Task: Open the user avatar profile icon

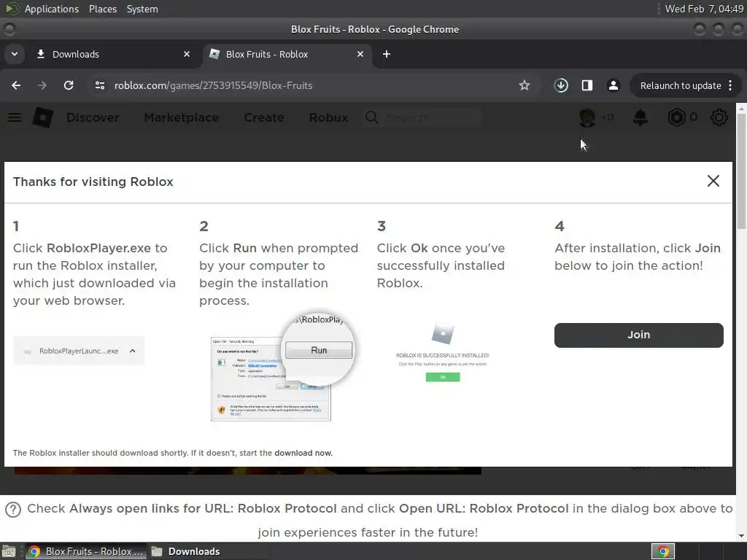Action: pos(587,117)
